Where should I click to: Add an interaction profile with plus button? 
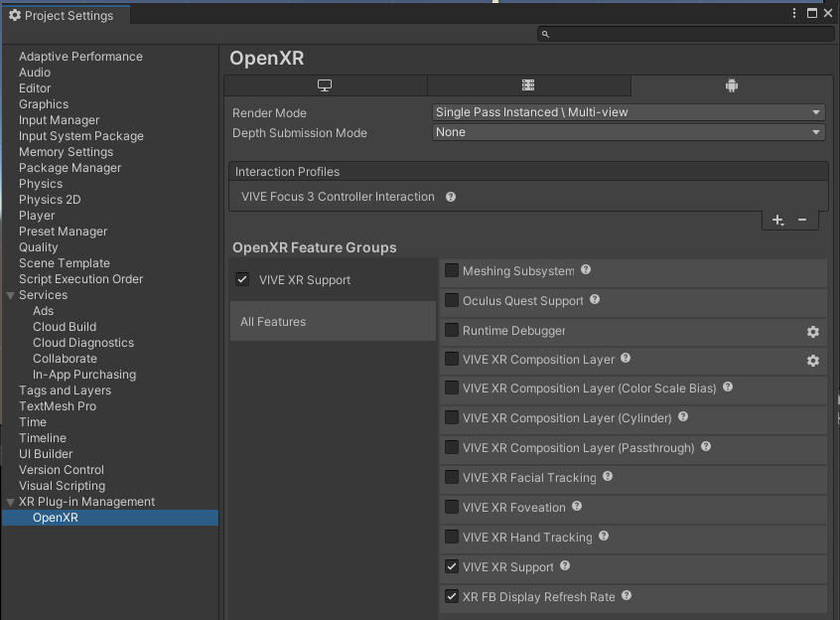click(x=777, y=220)
